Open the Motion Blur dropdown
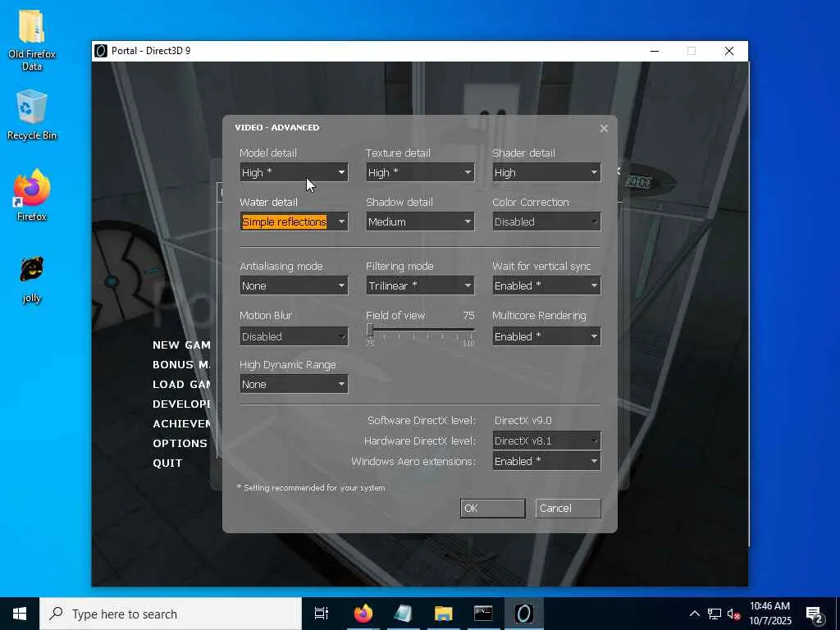 294,336
